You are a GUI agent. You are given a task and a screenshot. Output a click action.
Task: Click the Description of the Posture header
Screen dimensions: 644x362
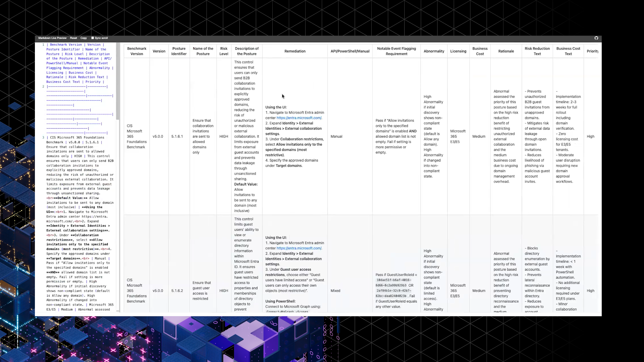click(x=247, y=51)
